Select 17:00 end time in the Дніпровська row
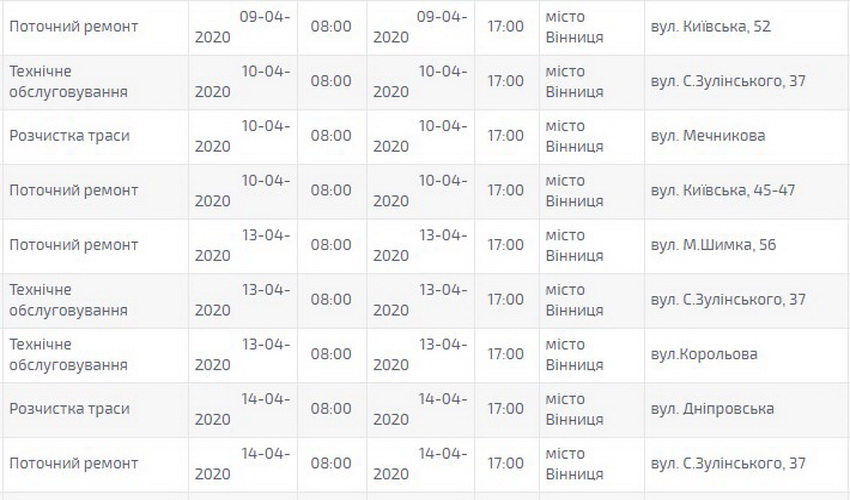 pyautogui.click(x=505, y=409)
